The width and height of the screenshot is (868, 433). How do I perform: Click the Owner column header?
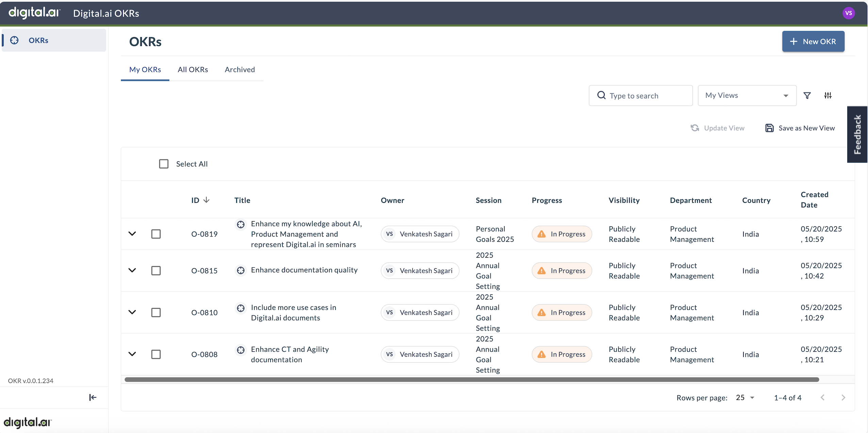(392, 201)
